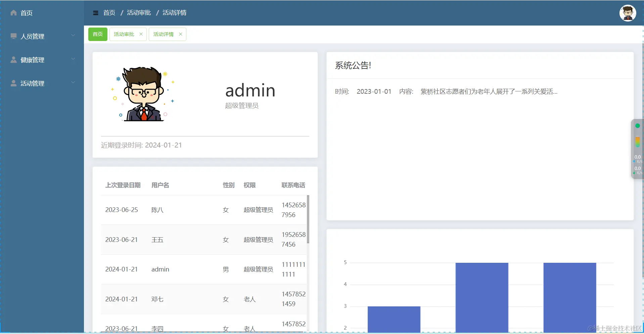Click the home icon in sidebar

click(13, 13)
